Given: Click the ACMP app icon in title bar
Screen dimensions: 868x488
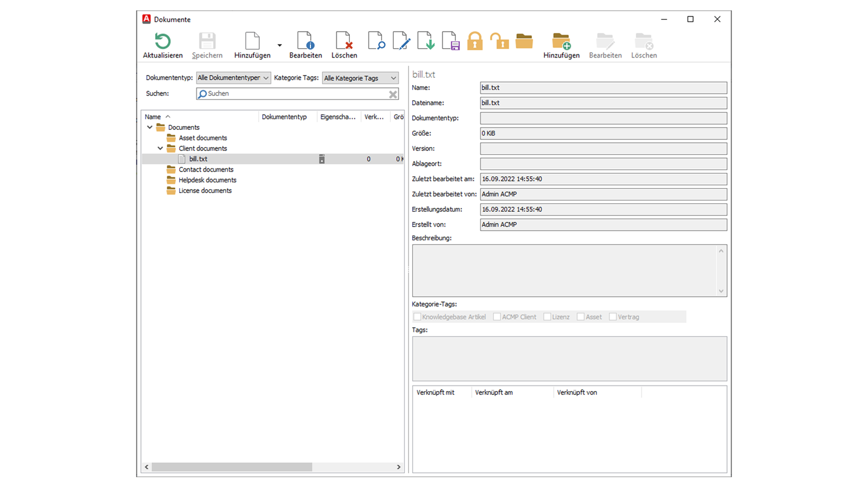Looking at the screenshot, I should point(146,19).
